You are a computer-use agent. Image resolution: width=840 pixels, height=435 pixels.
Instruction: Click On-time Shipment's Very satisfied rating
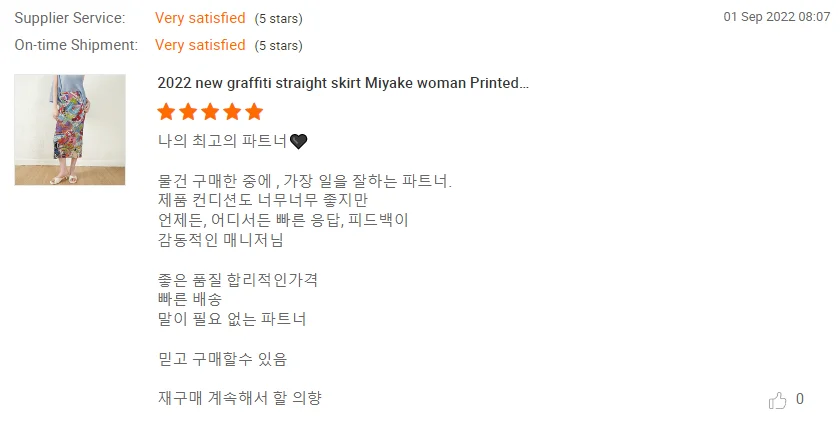point(200,45)
